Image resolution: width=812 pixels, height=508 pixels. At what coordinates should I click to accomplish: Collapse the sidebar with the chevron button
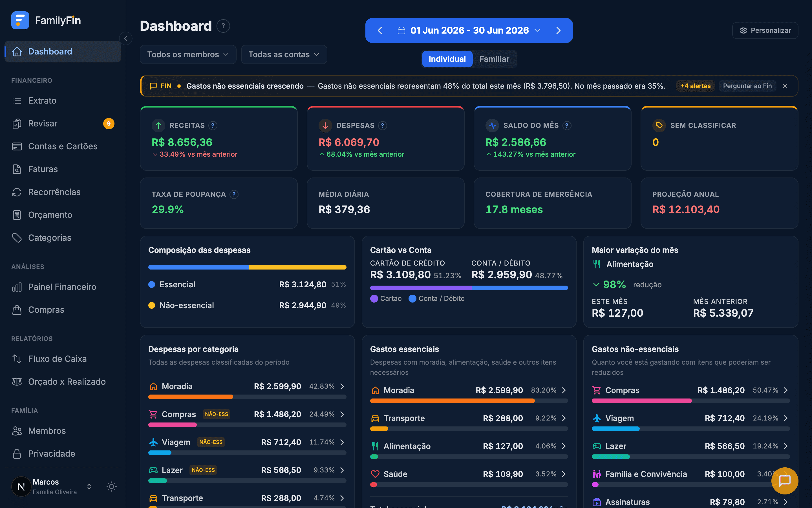click(x=125, y=38)
